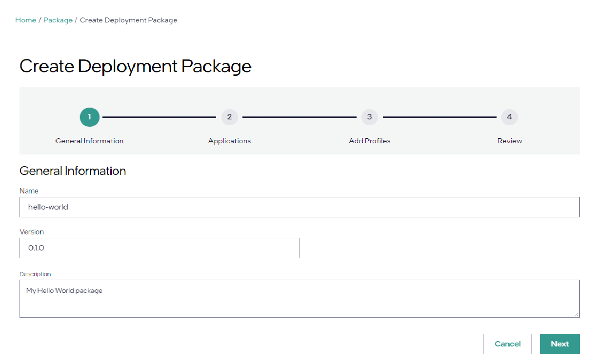
Task: Click the Version field label
Action: pos(32,232)
